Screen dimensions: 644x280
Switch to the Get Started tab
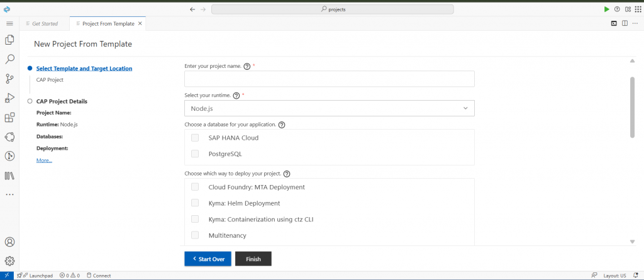[x=45, y=23]
